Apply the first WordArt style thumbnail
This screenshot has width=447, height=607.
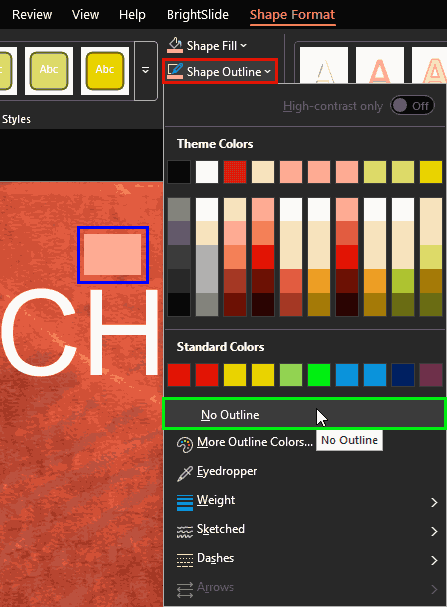(x=324, y=65)
